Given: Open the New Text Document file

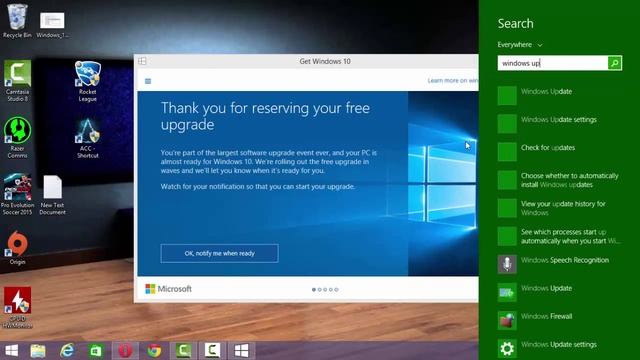Looking at the screenshot, I should click(52, 195).
